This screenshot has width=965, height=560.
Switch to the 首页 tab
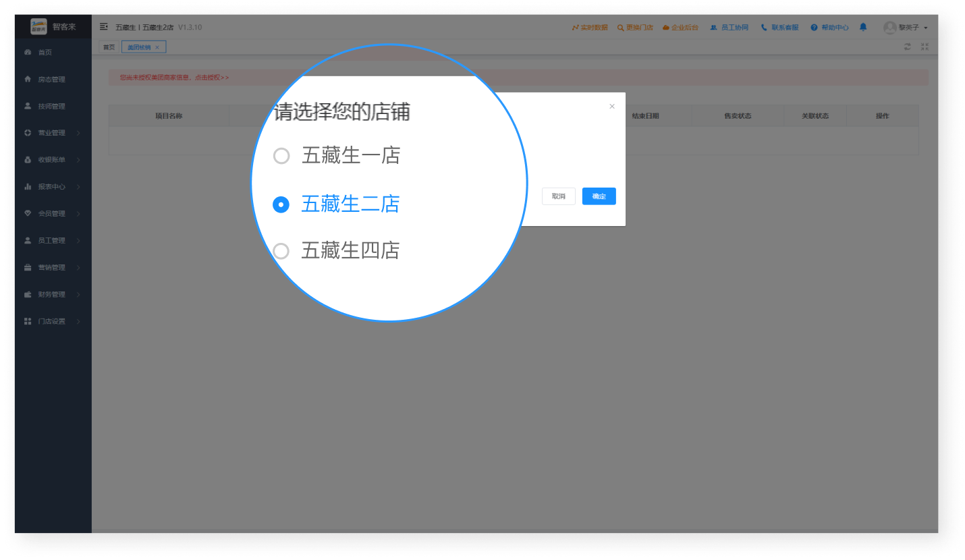109,47
